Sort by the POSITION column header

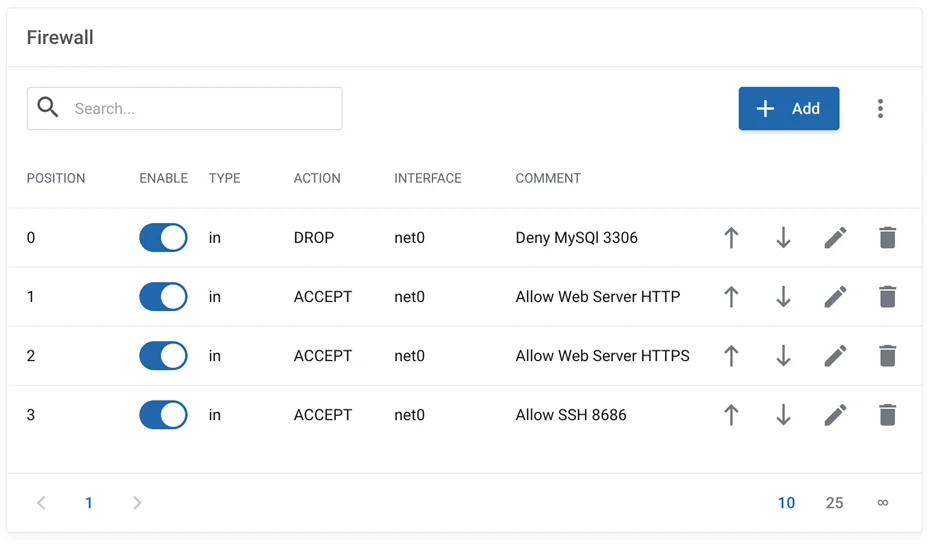(x=56, y=178)
